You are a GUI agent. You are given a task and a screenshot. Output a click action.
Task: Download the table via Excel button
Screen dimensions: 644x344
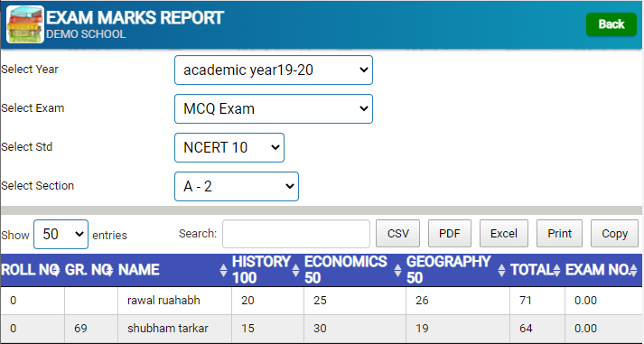(x=504, y=234)
